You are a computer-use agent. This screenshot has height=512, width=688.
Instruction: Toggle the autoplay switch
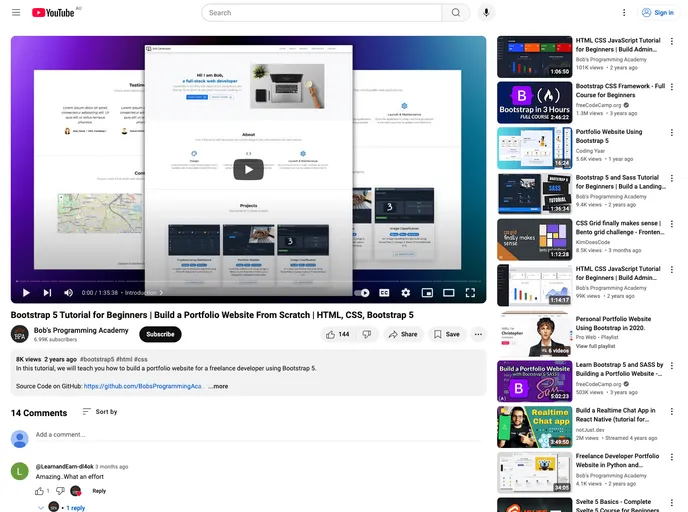(x=362, y=293)
